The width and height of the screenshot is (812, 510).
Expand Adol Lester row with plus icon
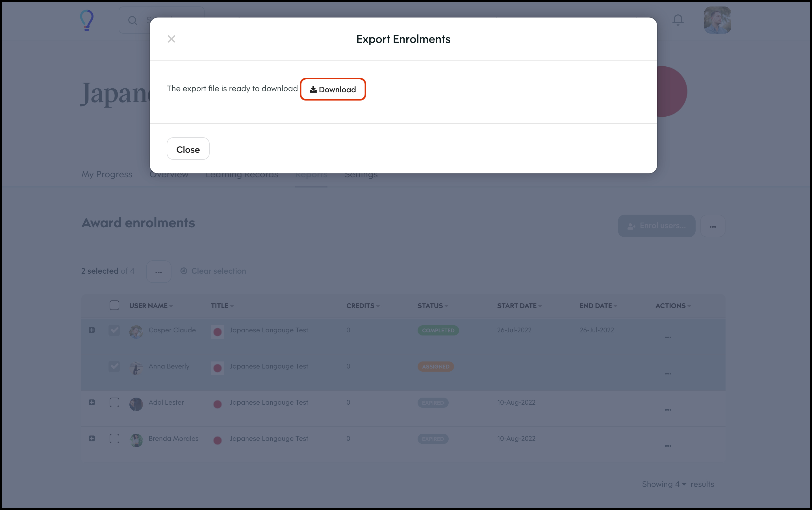pos(92,402)
